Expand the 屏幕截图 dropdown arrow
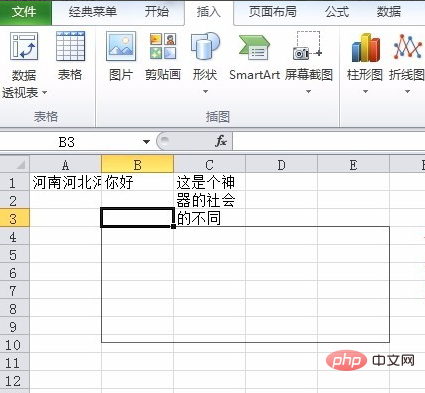 (308, 91)
